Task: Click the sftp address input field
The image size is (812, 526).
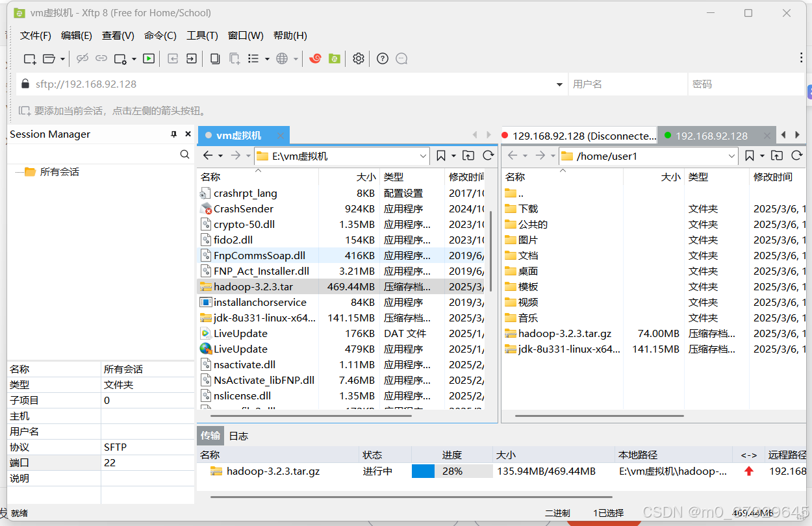Action: (x=292, y=84)
